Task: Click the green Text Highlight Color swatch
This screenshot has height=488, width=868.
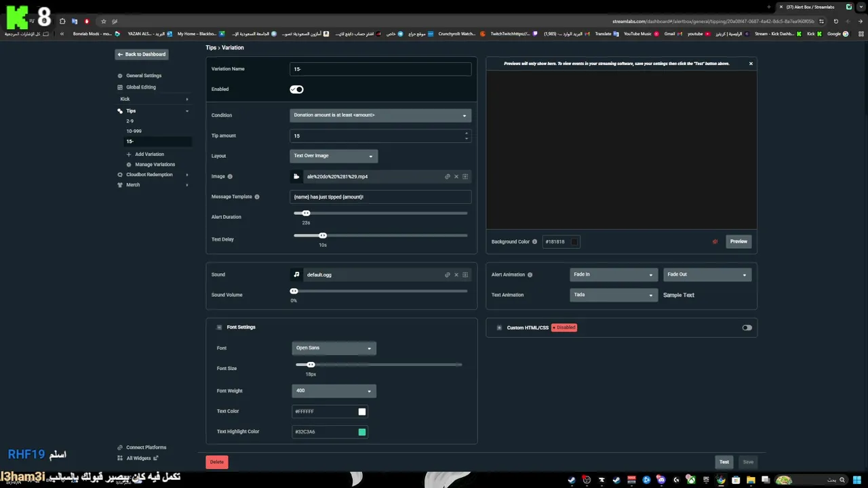Action: tap(362, 432)
